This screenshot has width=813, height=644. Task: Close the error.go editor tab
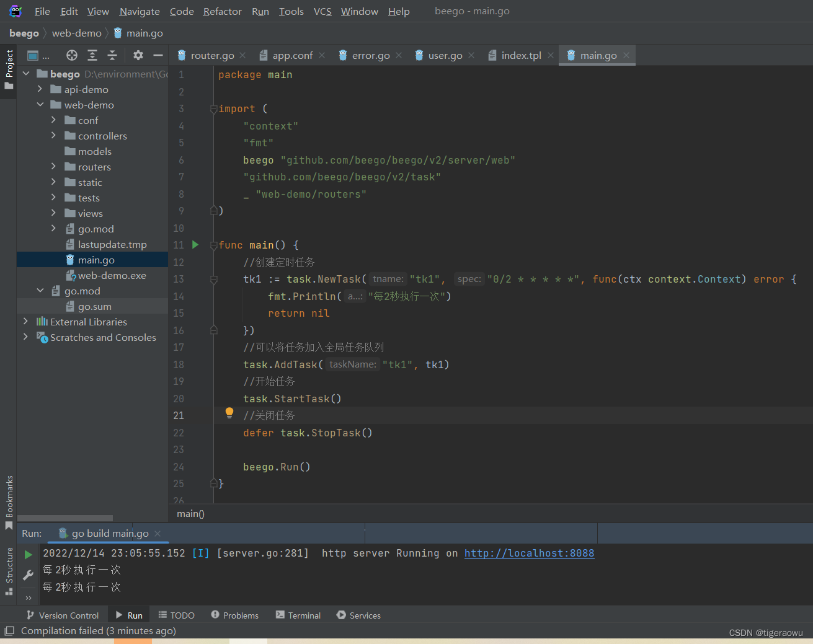[399, 55]
